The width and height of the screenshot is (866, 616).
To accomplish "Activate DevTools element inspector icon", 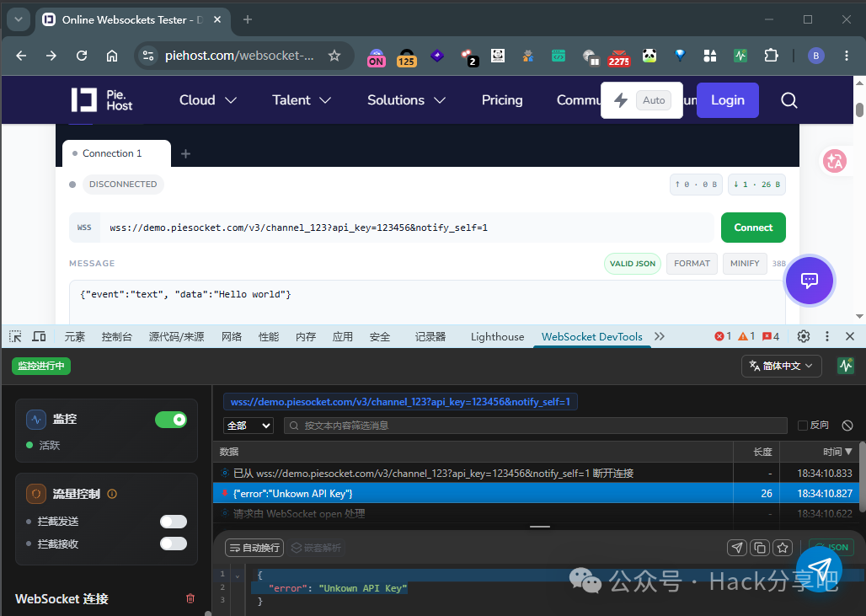I will [x=15, y=336].
